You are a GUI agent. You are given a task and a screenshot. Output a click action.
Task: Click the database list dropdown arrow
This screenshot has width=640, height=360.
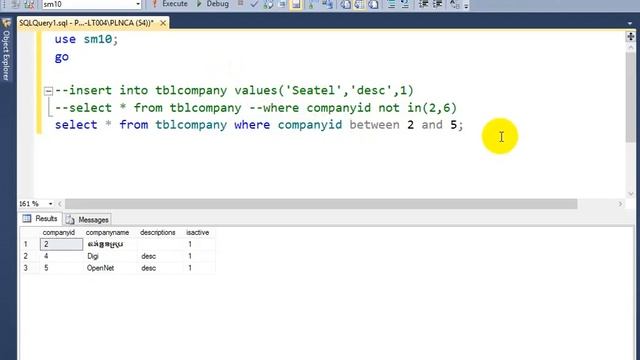pos(138,4)
